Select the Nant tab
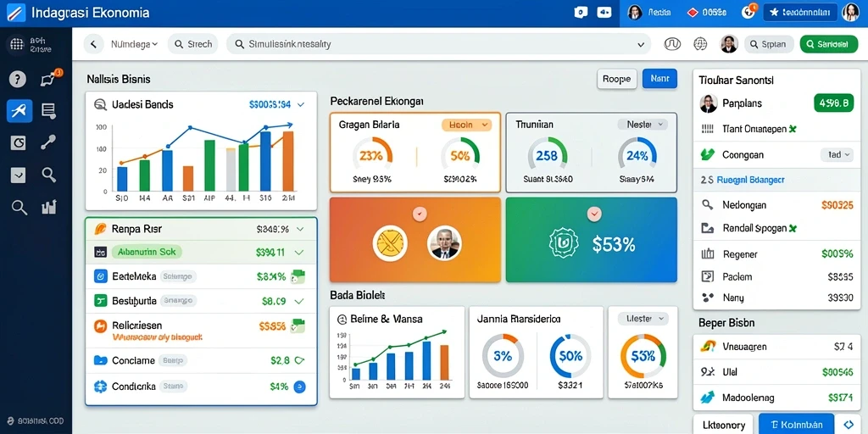Screen dimensions: 868x434 (659, 79)
